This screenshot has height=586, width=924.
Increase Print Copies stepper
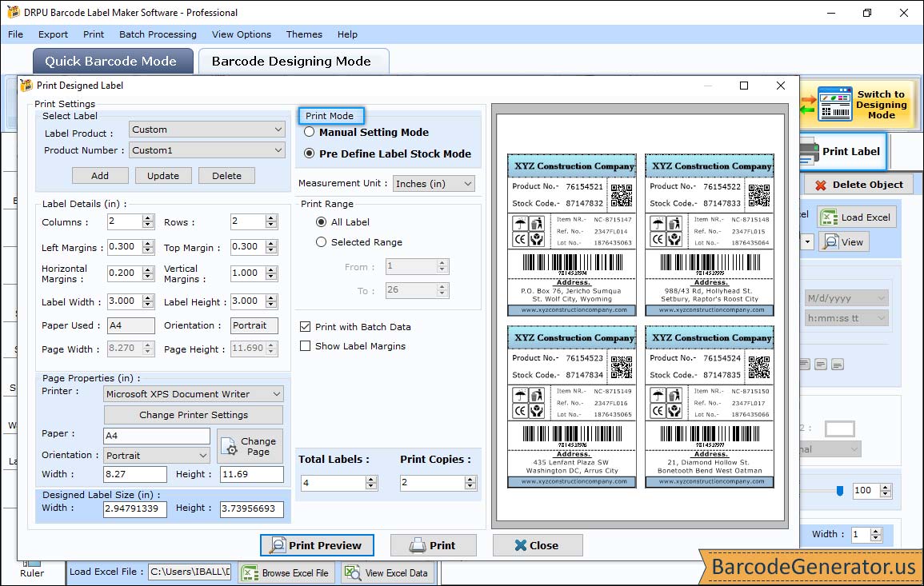[470, 480]
